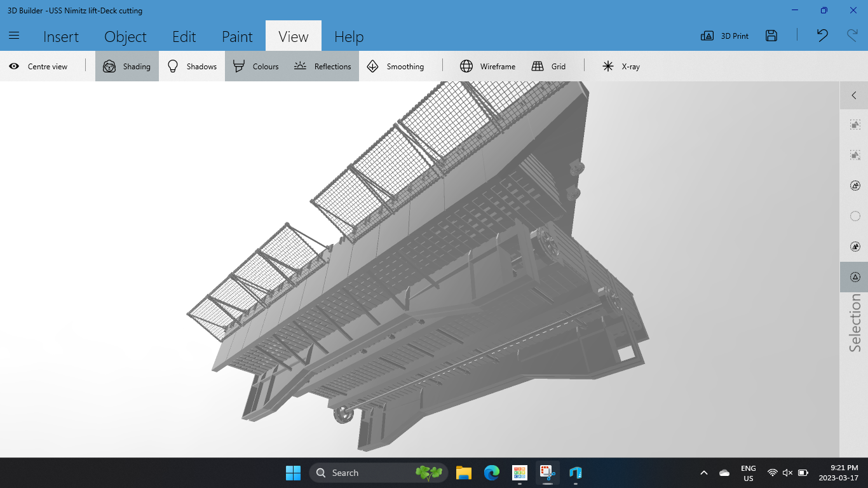The width and height of the screenshot is (868, 488).
Task: Open the hamburger menu
Action: (14, 36)
